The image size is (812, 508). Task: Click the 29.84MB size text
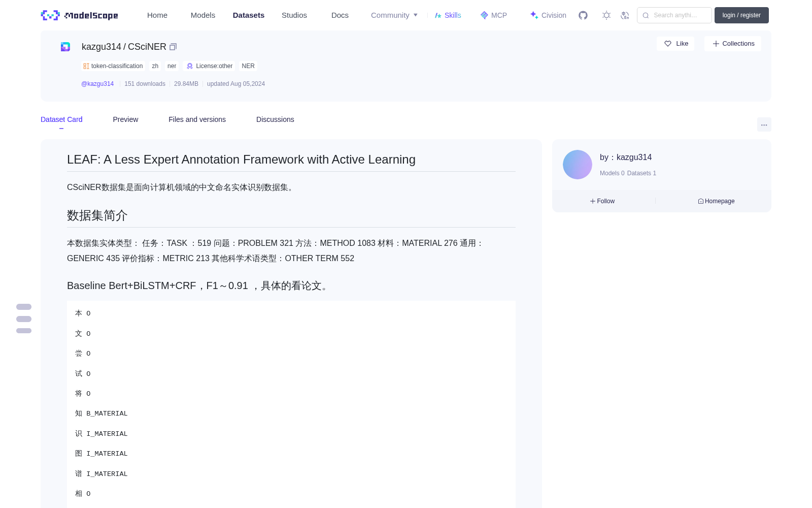(x=186, y=84)
